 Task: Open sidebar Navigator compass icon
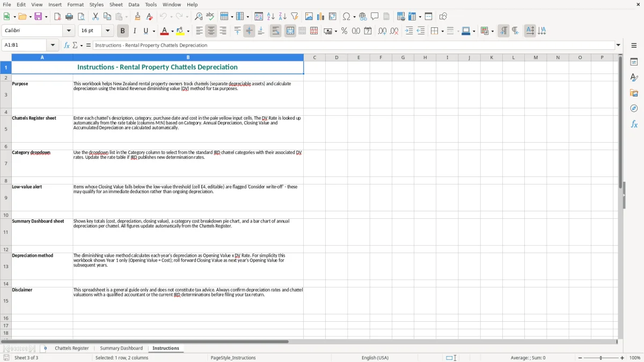[x=634, y=108]
